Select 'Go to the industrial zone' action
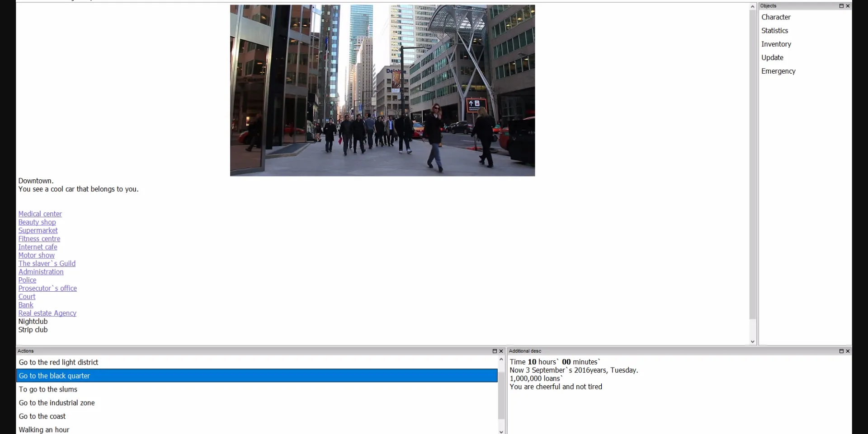The width and height of the screenshot is (868, 434). [57, 403]
